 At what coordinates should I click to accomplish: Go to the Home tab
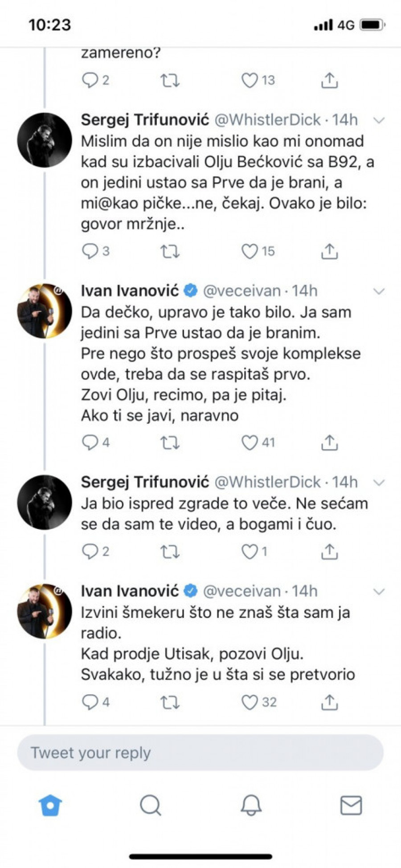click(50, 806)
